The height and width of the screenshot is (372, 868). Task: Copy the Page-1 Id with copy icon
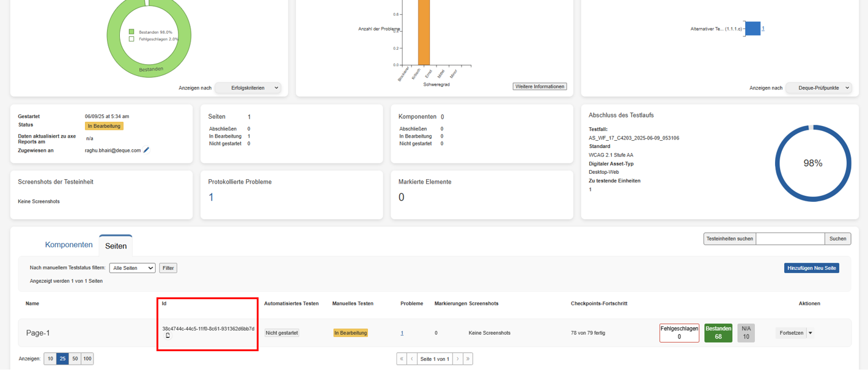click(168, 335)
